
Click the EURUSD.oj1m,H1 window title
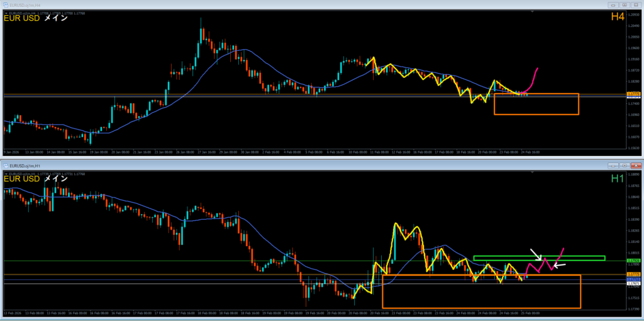point(24,166)
